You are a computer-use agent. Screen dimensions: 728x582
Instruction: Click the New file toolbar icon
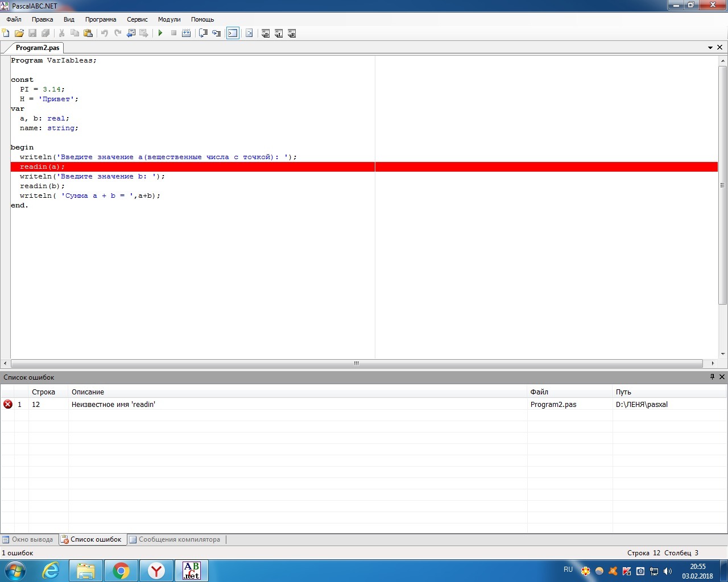(x=6, y=34)
